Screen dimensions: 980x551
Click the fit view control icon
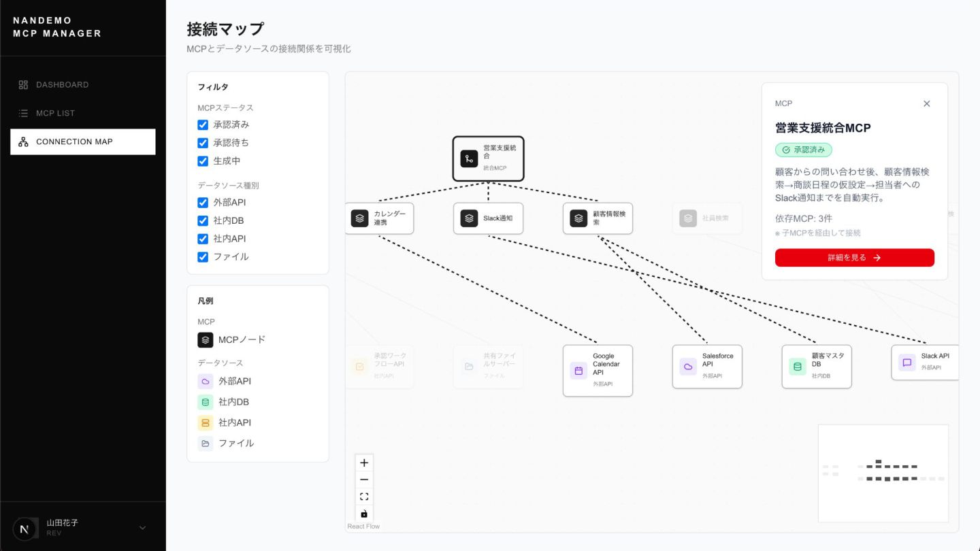[x=364, y=497]
